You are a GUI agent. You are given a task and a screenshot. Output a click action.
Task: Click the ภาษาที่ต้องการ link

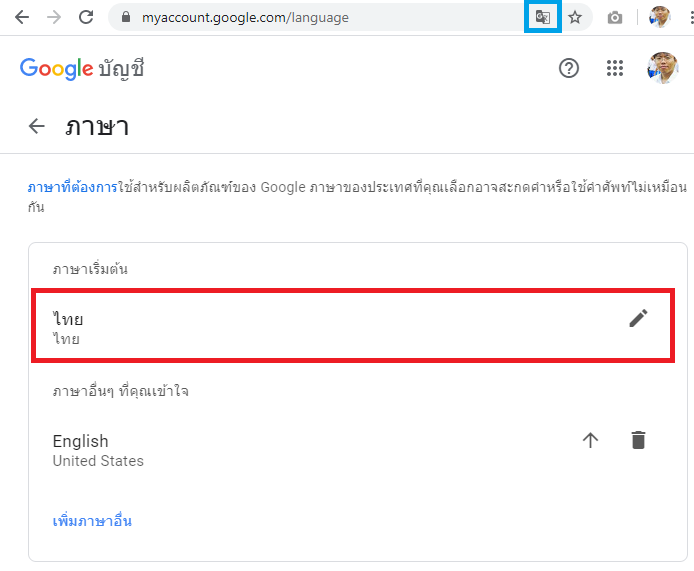[x=72, y=187]
